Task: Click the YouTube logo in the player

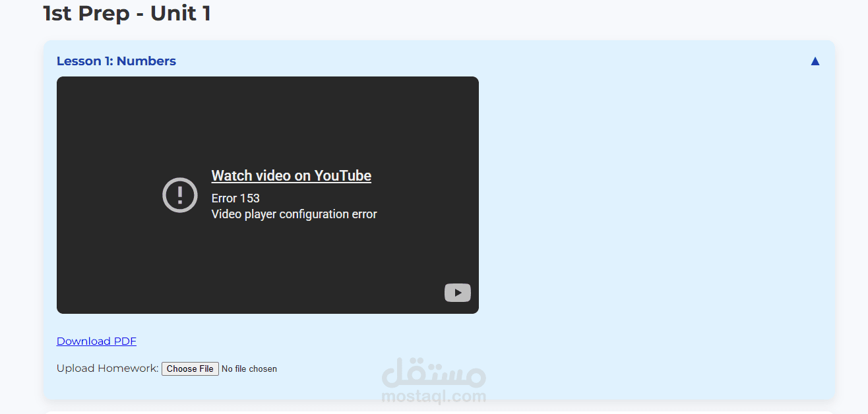Action: click(x=457, y=293)
